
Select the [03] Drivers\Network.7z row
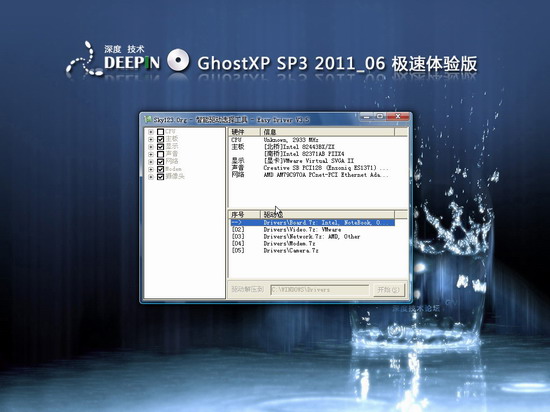coord(312,237)
